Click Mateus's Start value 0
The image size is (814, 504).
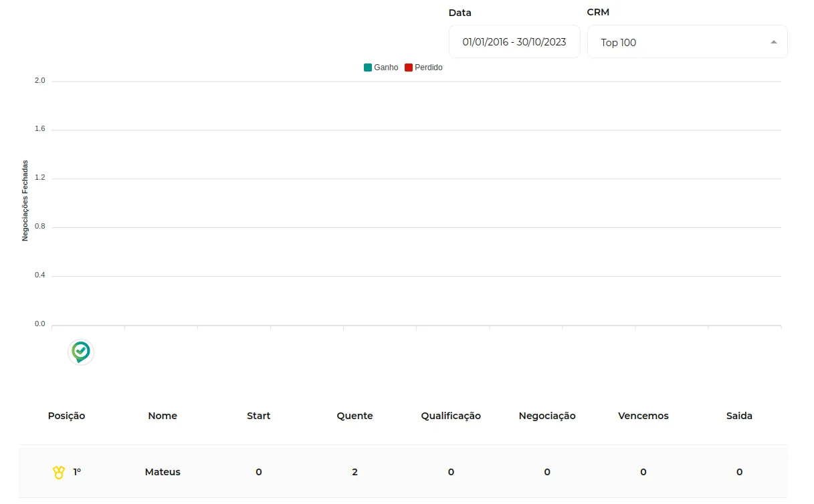[259, 472]
